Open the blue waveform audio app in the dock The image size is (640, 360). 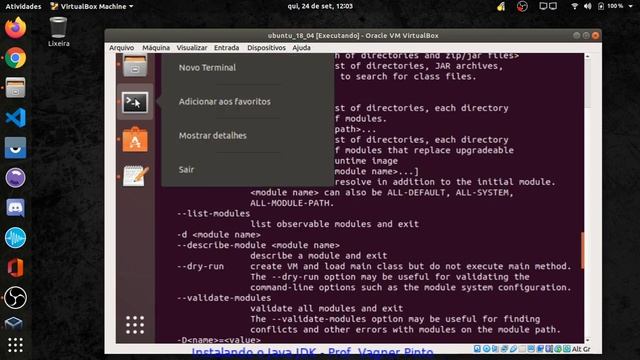pyautogui.click(x=15, y=238)
